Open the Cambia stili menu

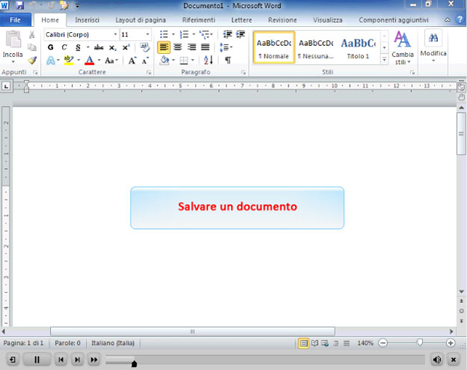click(402, 48)
